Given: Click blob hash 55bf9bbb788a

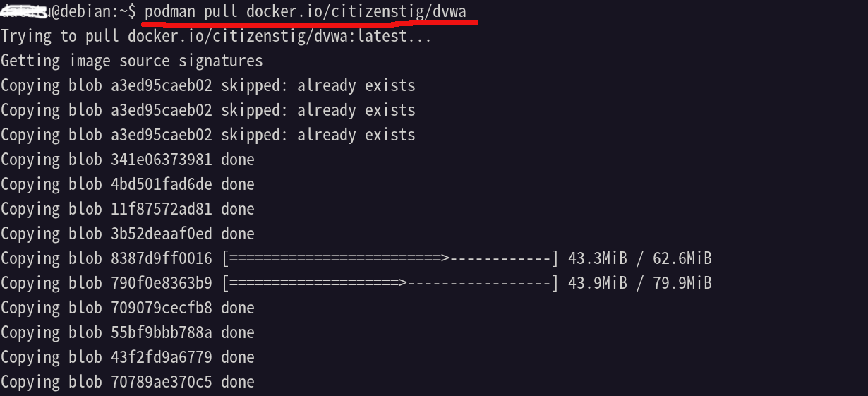Looking at the screenshot, I should (x=162, y=332).
